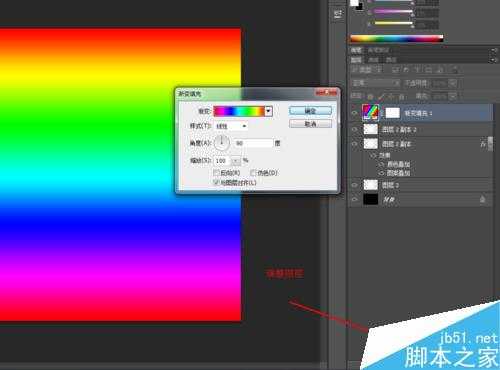Open the upper panel flyout menu icon

tap(493, 50)
